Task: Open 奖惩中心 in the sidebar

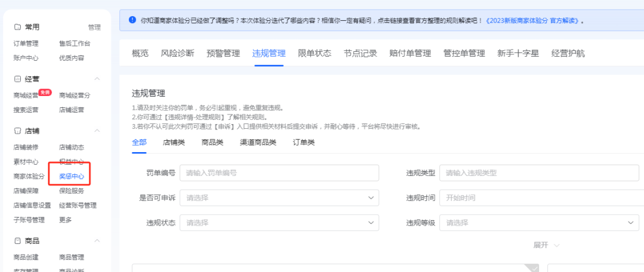Action: tap(72, 177)
